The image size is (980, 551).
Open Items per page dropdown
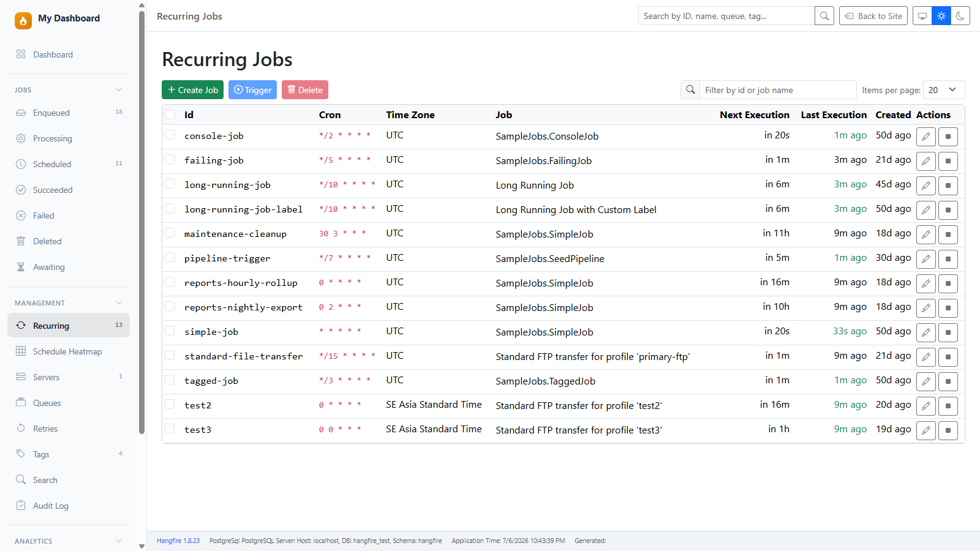944,89
